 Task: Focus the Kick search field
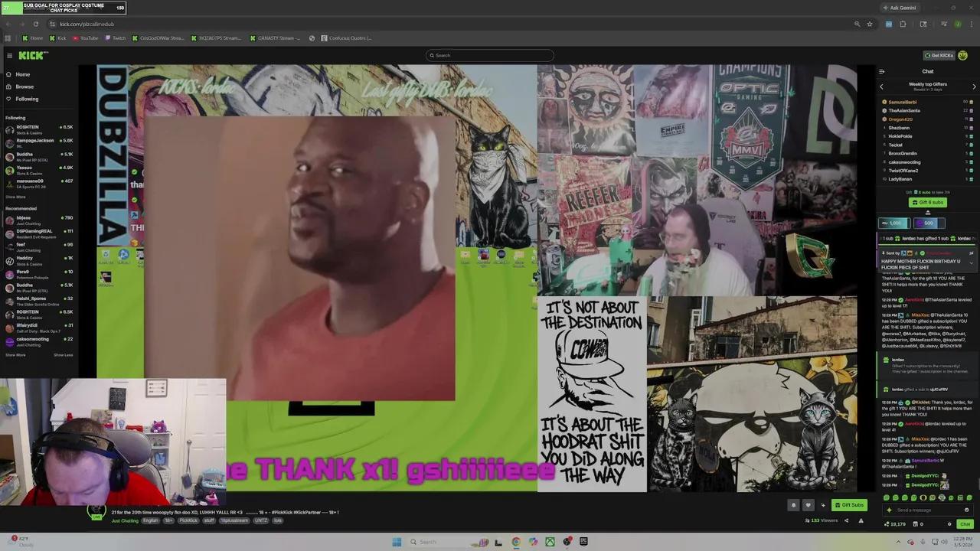tap(490, 55)
